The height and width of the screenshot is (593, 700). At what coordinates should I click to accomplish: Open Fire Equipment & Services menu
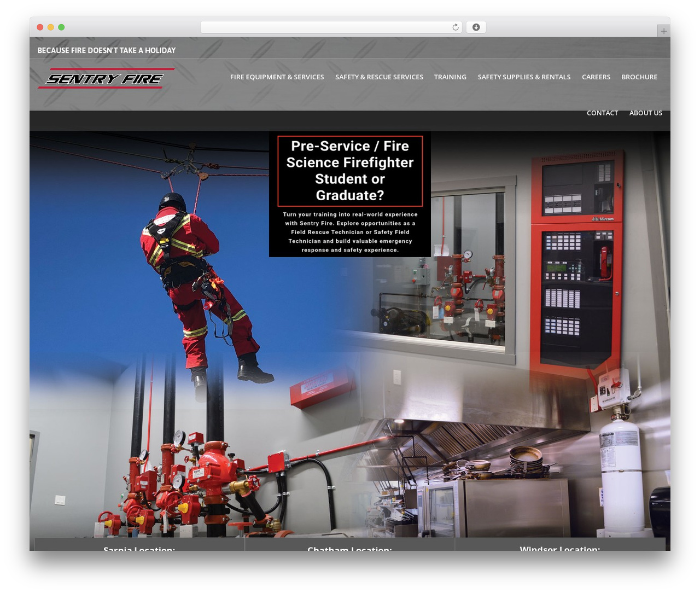pyautogui.click(x=277, y=77)
